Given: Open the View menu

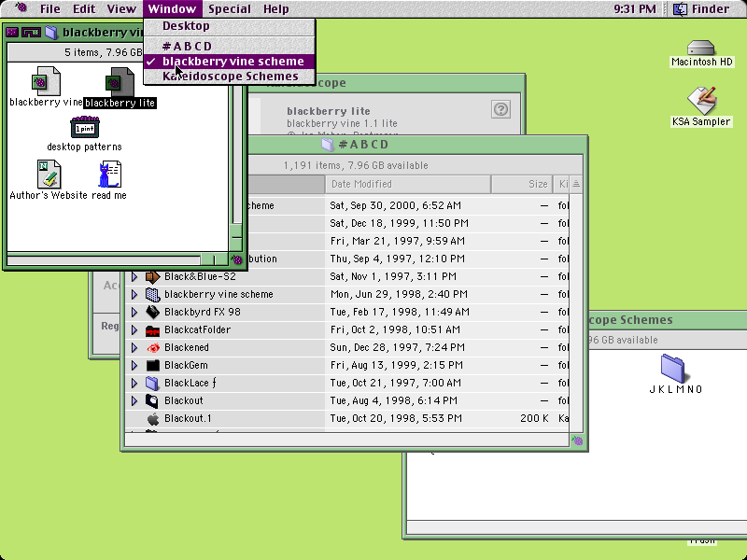Looking at the screenshot, I should tap(121, 9).
